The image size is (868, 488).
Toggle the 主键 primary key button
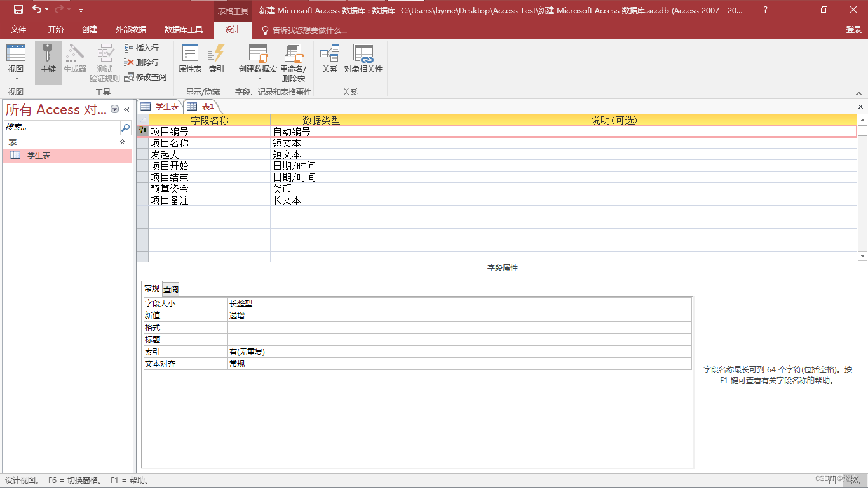point(48,62)
